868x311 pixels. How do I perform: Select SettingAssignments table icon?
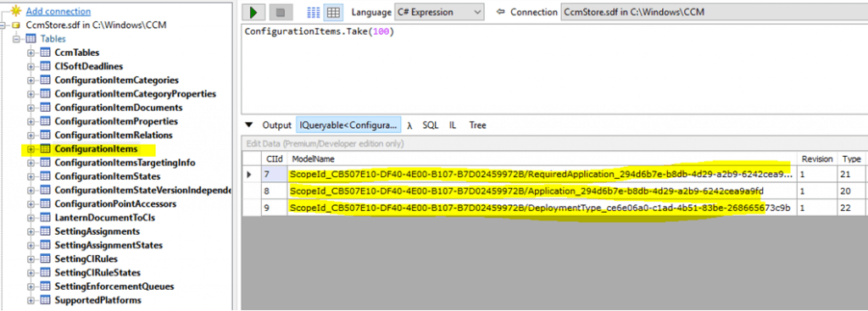click(46, 231)
